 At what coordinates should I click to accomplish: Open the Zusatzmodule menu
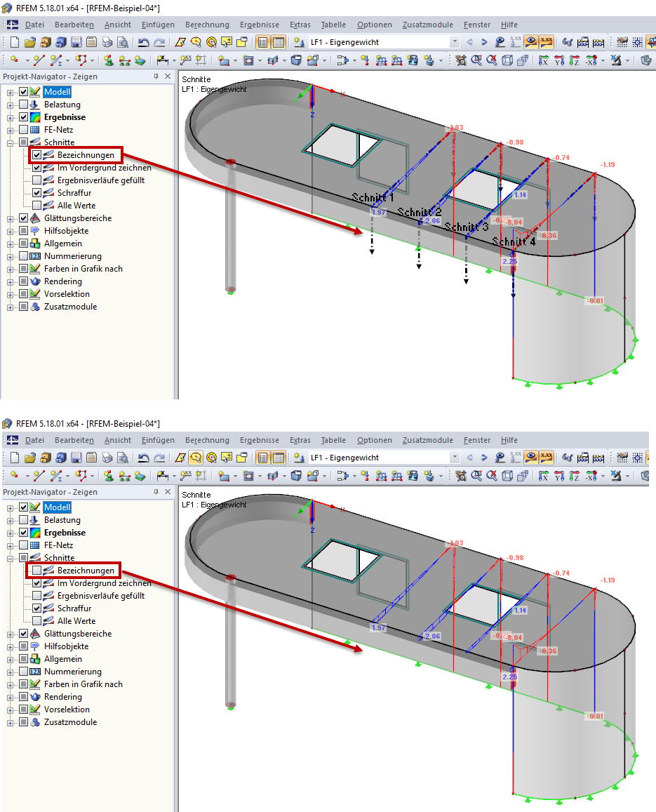click(x=428, y=25)
